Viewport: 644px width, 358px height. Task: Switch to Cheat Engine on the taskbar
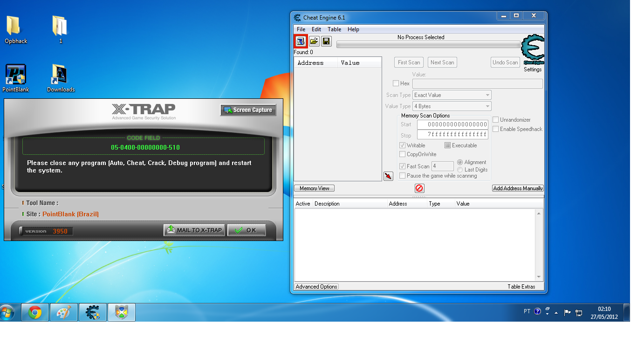pos(92,312)
